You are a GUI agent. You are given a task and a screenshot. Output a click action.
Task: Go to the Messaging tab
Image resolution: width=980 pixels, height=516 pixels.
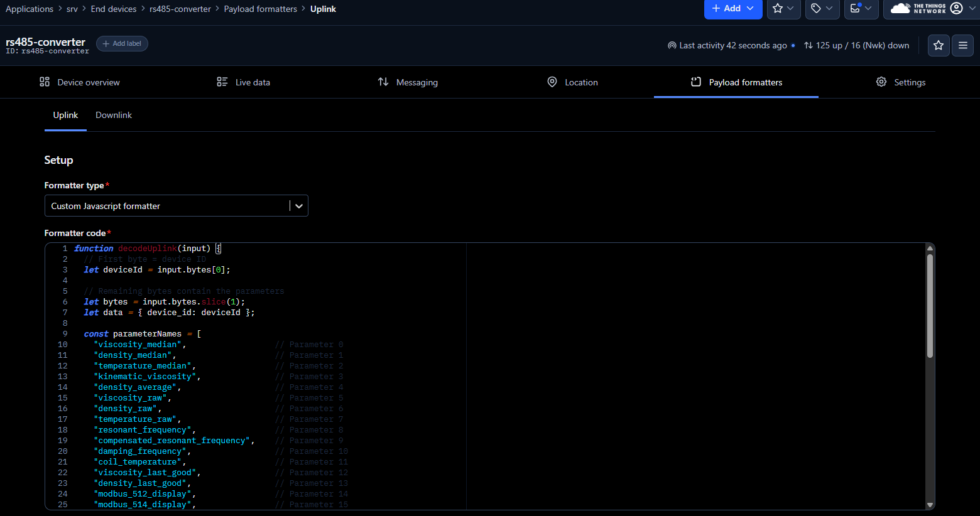click(408, 82)
